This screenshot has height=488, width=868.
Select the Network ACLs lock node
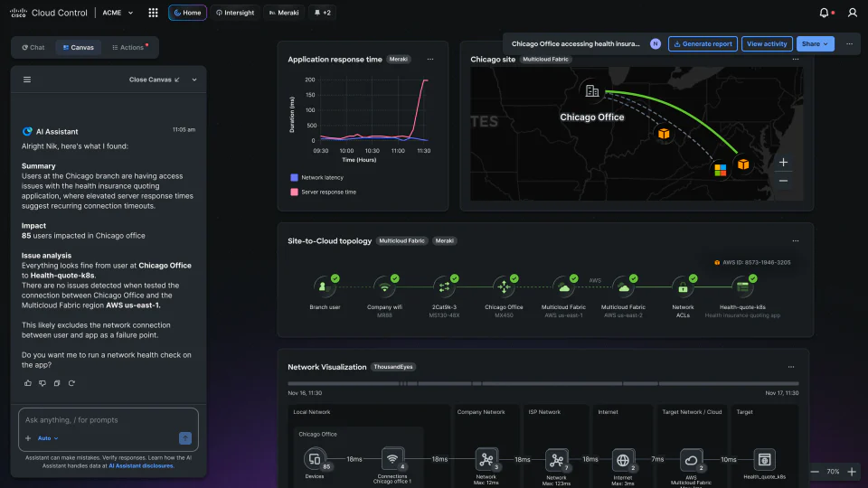tap(684, 286)
